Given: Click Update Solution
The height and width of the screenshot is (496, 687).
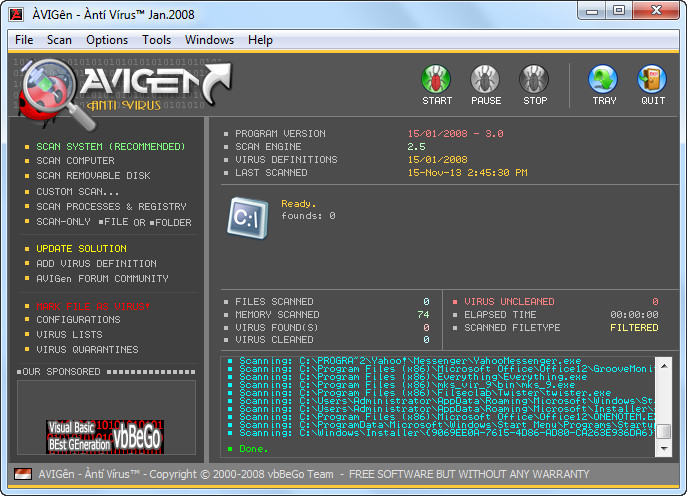Looking at the screenshot, I should 81,248.
